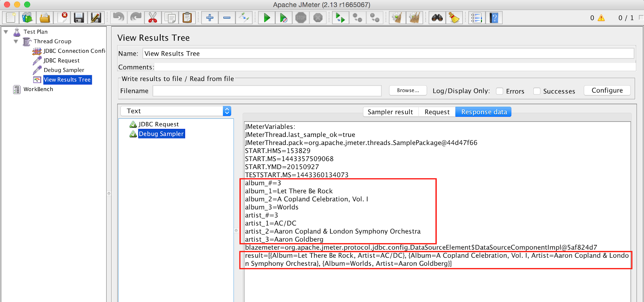Screen dimensions: 644x302
Task: Click the Browse... button
Action: 408,91
